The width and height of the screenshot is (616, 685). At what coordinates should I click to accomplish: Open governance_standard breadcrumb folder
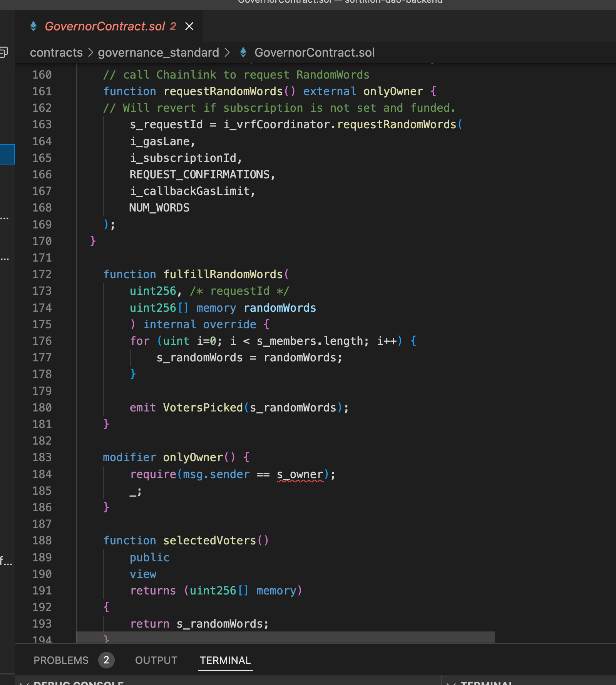tap(158, 52)
